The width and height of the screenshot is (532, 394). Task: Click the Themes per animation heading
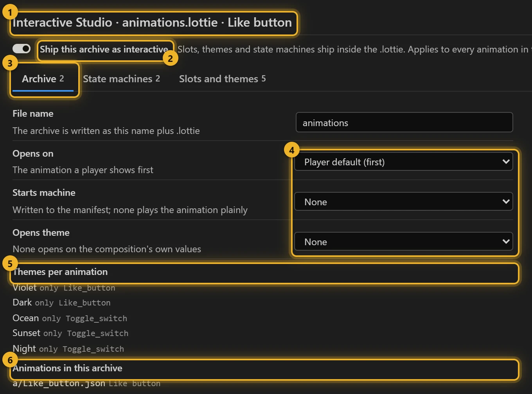(x=60, y=272)
